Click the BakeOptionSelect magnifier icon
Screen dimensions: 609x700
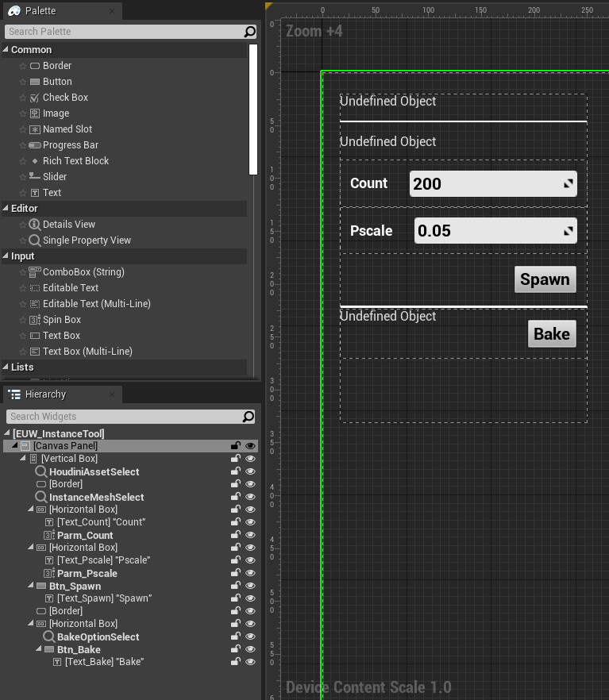click(49, 637)
